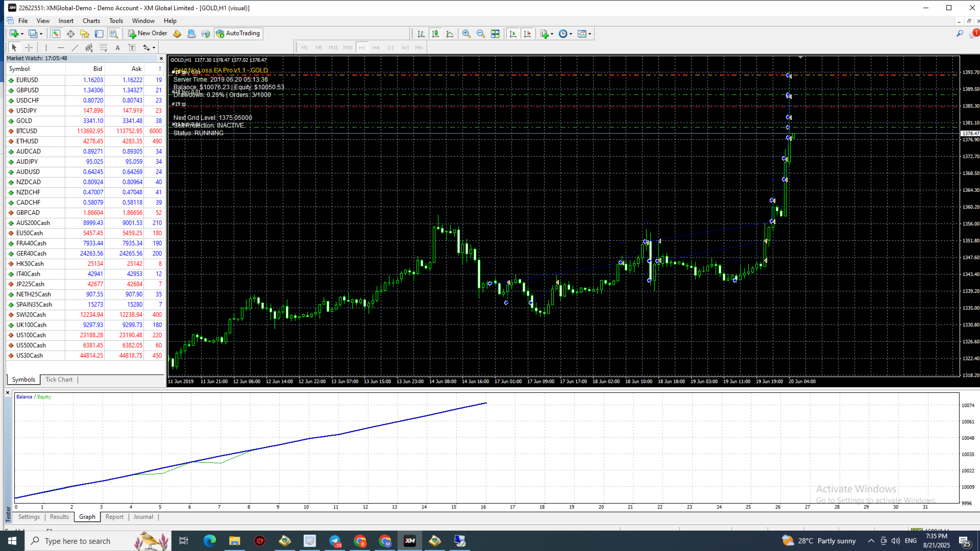The image size is (980, 551).
Task: Select the Text tool (A icon)
Action: click(118, 47)
